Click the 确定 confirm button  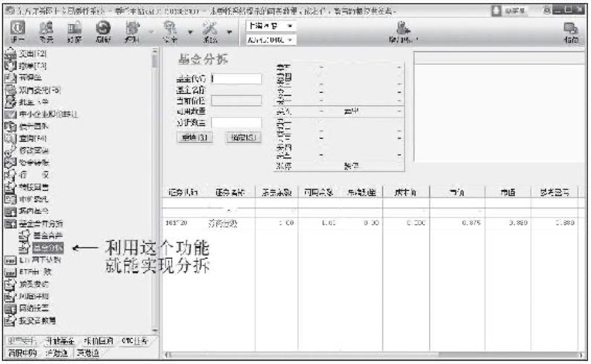click(244, 137)
